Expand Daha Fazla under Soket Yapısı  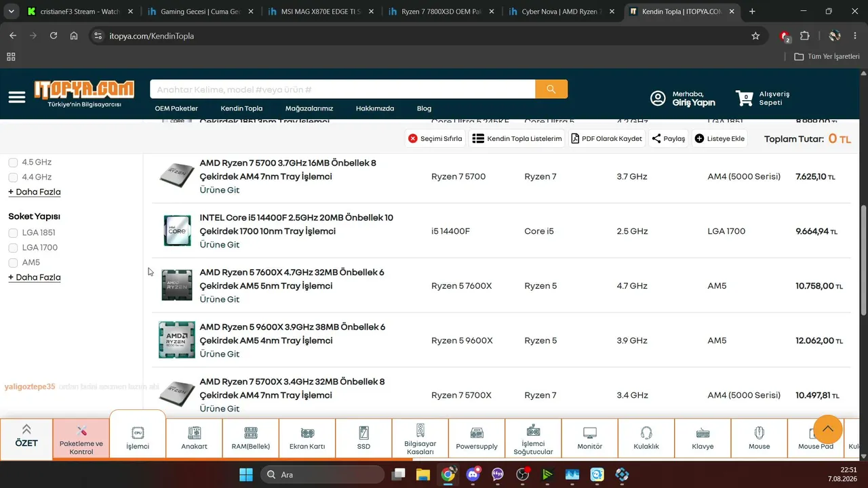coord(35,277)
